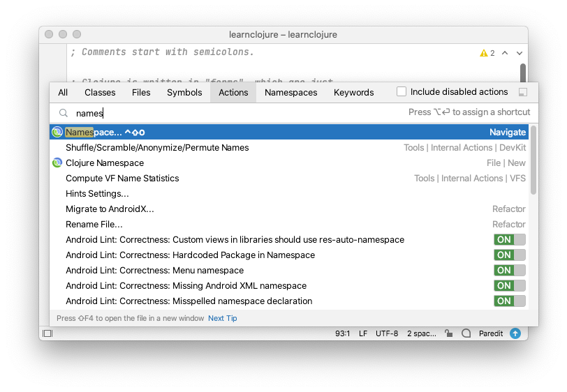567x392 pixels.
Task: Switch to the Namespaces tab
Action: point(290,93)
